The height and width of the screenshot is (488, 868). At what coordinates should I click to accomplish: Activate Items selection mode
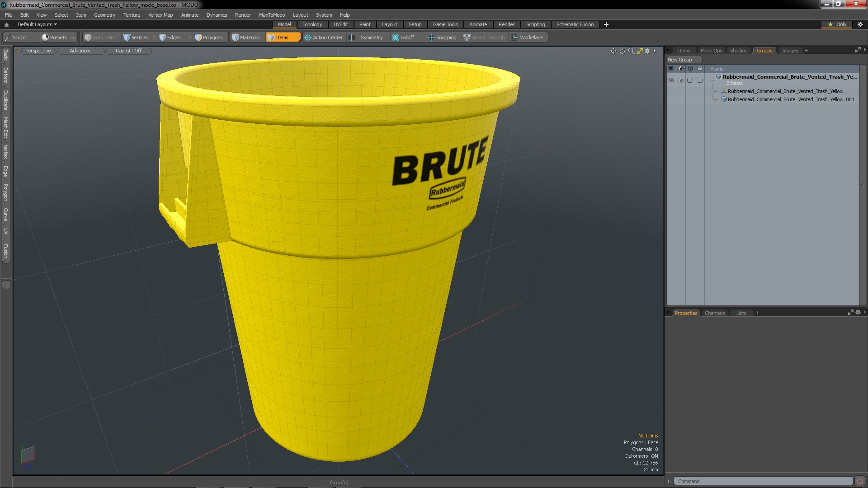283,38
